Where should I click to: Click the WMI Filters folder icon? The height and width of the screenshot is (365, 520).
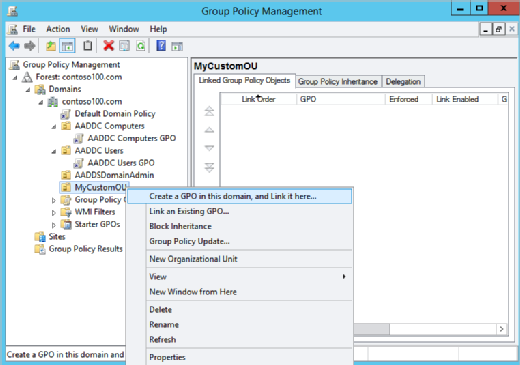pos(66,212)
